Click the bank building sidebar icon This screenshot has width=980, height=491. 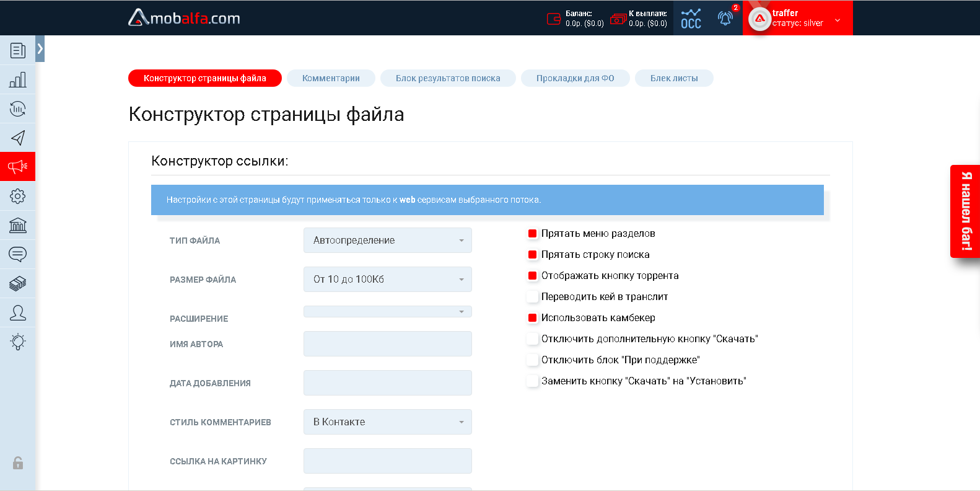coord(17,225)
